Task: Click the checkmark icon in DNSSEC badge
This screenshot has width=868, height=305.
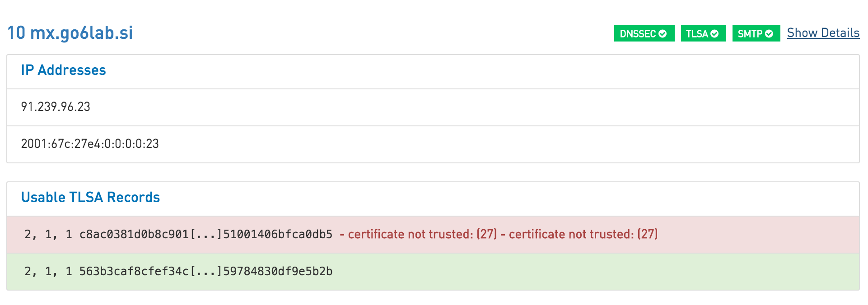Action: [x=663, y=34]
